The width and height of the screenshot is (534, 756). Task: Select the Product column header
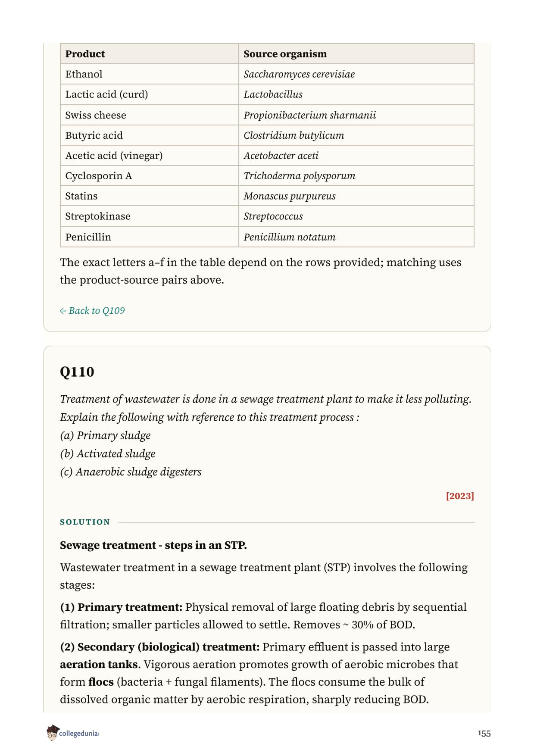click(149, 54)
